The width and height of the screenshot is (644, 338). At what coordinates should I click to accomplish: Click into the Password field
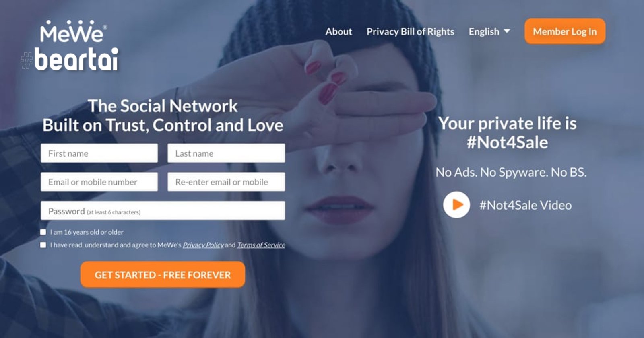pyautogui.click(x=163, y=211)
